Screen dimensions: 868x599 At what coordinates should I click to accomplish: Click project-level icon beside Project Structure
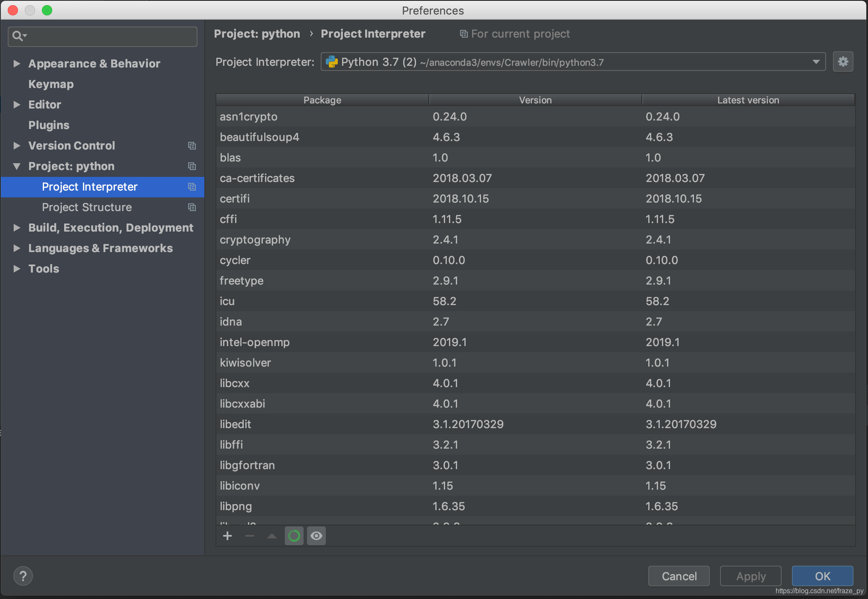[x=192, y=207]
